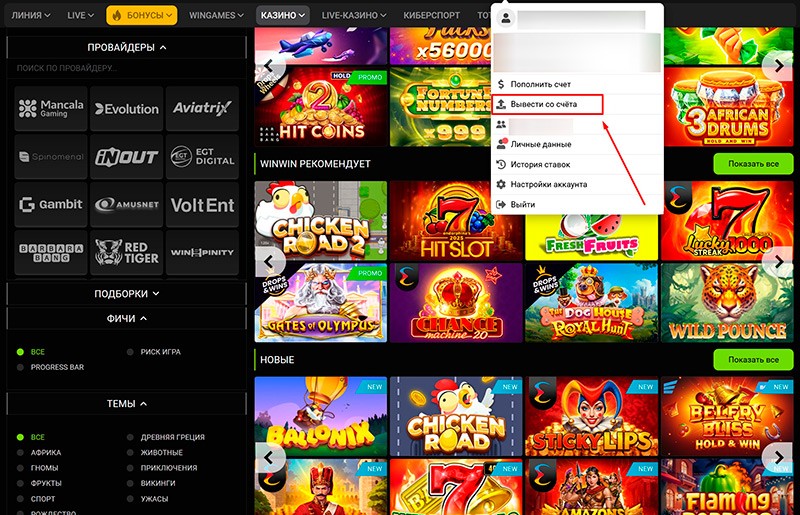The image size is (800, 515).
Task: Open the Казино menu tab
Action: [283, 15]
